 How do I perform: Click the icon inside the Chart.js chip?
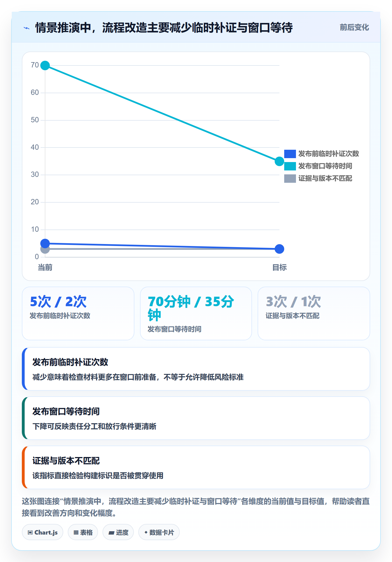[30, 532]
